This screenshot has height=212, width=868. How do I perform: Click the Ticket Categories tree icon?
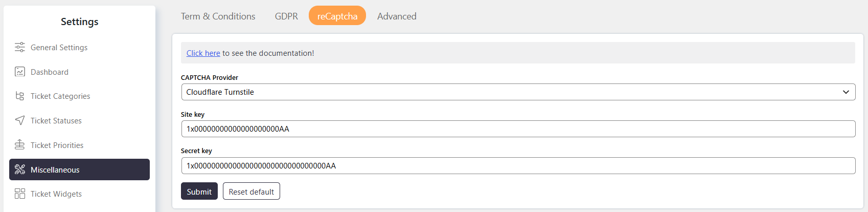pos(20,96)
